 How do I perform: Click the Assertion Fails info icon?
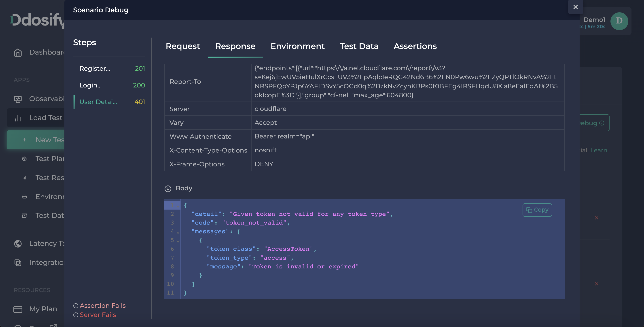point(76,306)
